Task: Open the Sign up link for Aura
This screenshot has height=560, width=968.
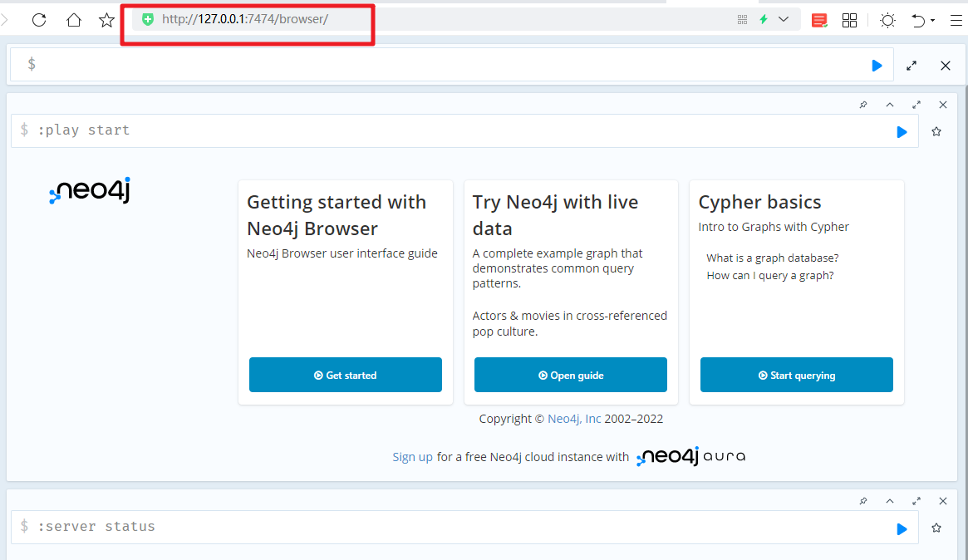Action: click(x=412, y=457)
